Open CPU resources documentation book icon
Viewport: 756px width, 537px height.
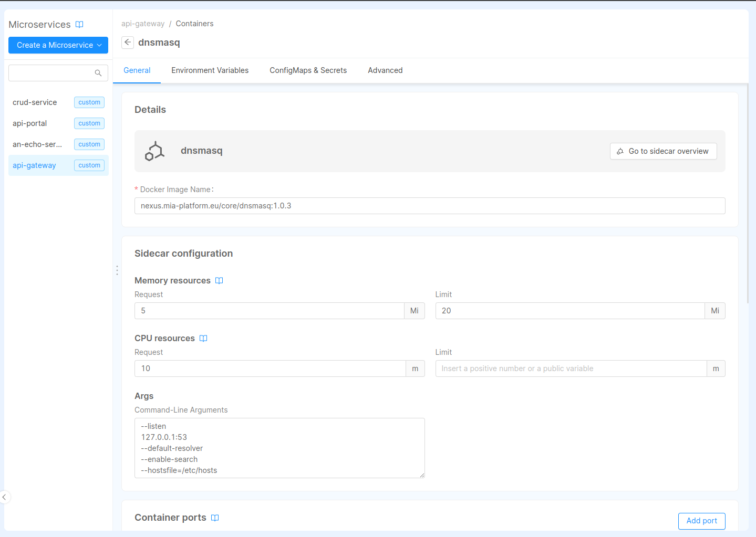pyautogui.click(x=203, y=339)
